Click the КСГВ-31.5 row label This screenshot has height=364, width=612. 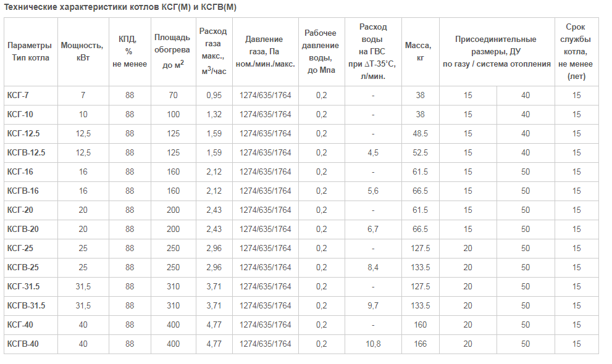(x=26, y=305)
